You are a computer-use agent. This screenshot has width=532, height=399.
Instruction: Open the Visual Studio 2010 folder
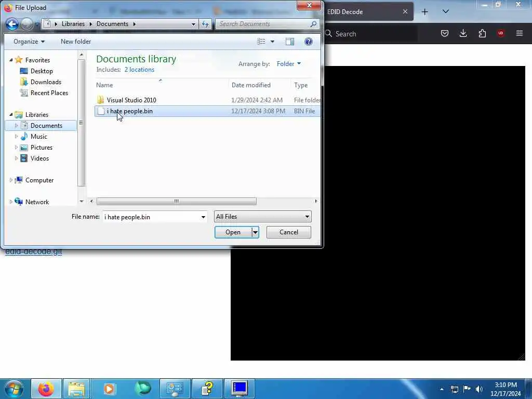[x=131, y=100]
